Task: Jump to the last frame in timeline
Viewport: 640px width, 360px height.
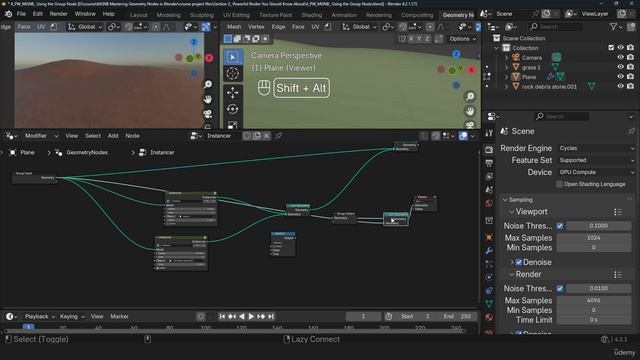Action: [x=271, y=316]
